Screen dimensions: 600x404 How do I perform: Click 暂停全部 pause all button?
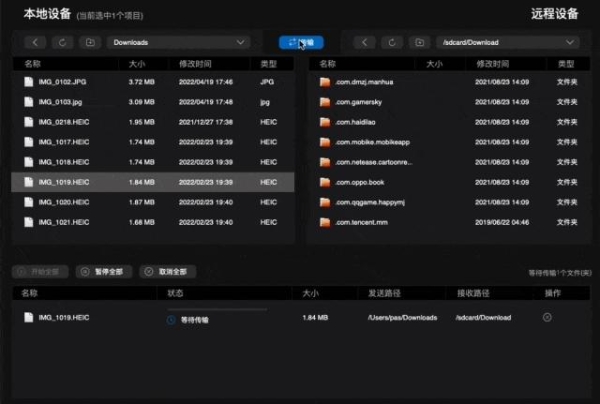[x=104, y=272]
